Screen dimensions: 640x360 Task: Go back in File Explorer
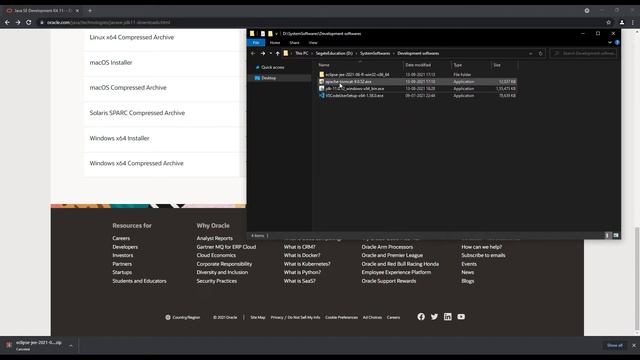pos(253,53)
